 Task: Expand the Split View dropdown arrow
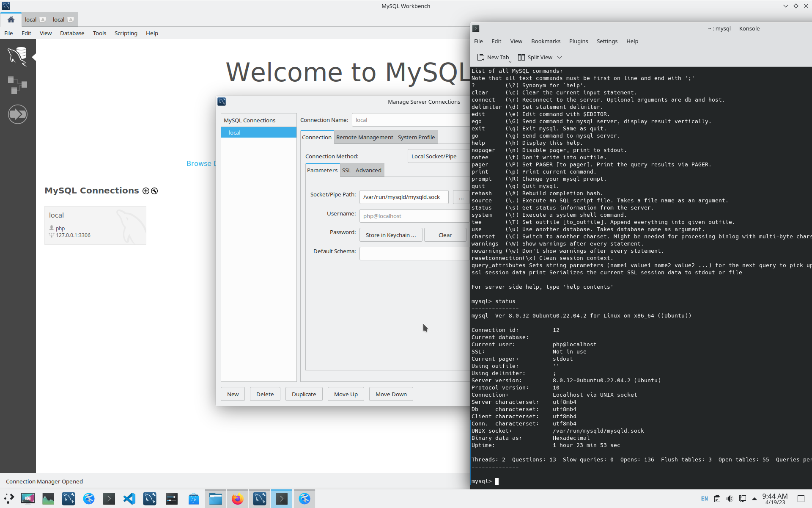pos(559,57)
